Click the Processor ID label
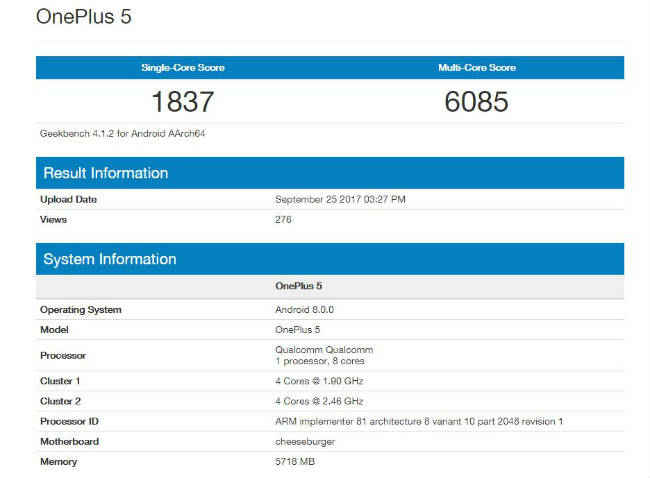Viewport: 650px width, 478px height. [69, 421]
